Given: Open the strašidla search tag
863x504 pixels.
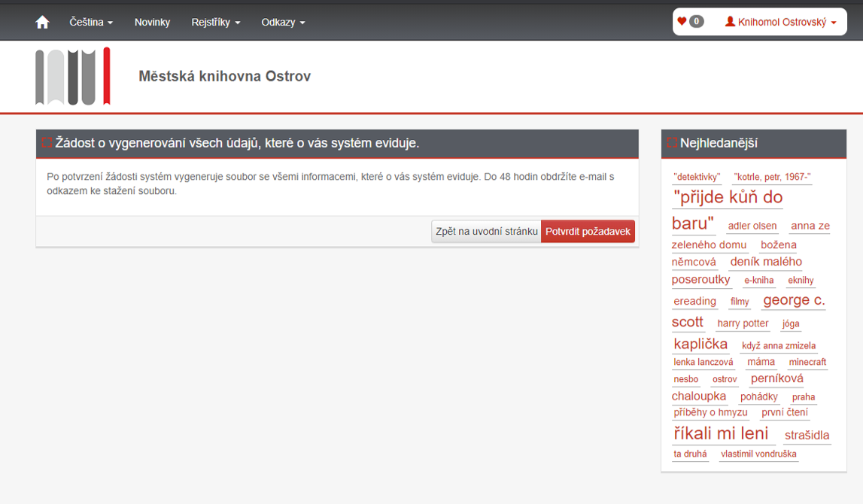Looking at the screenshot, I should (x=807, y=436).
